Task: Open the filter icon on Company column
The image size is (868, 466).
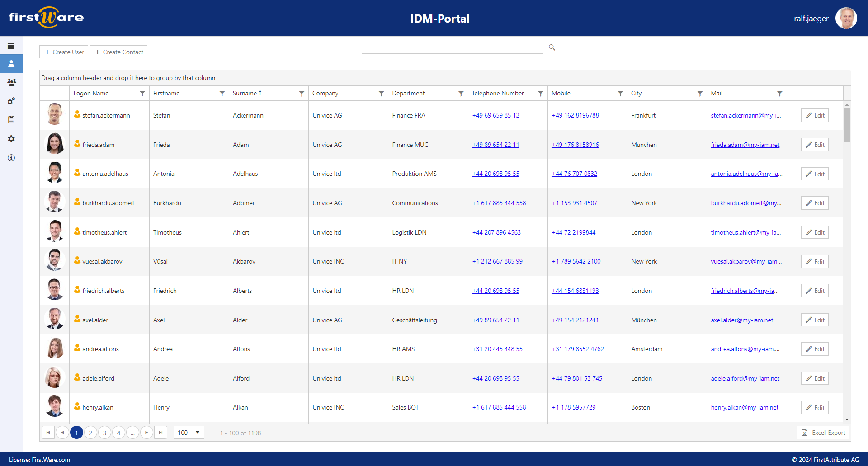Action: [380, 93]
